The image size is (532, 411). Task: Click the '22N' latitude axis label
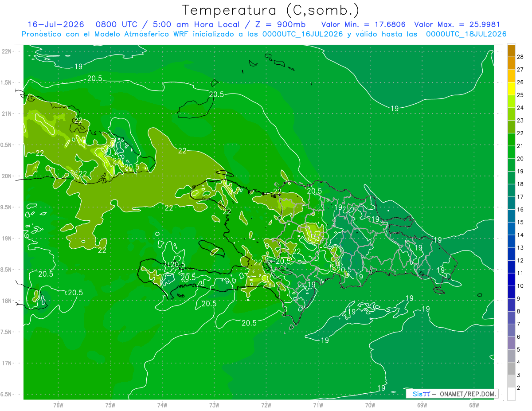tap(7, 51)
